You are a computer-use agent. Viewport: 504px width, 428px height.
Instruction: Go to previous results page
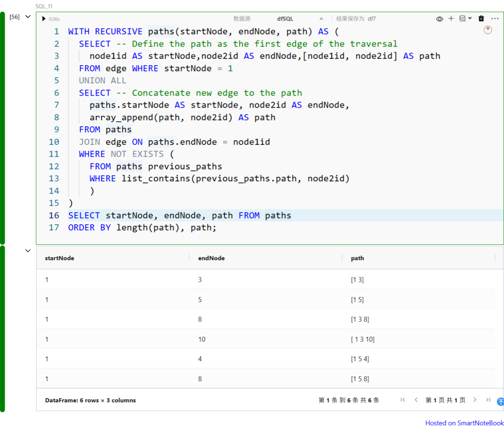[416, 400]
